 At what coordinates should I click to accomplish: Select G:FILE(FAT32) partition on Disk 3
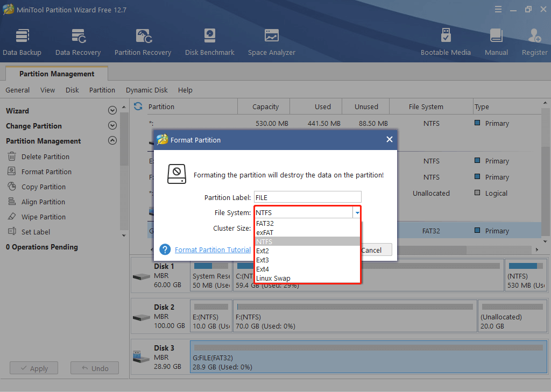click(x=369, y=357)
